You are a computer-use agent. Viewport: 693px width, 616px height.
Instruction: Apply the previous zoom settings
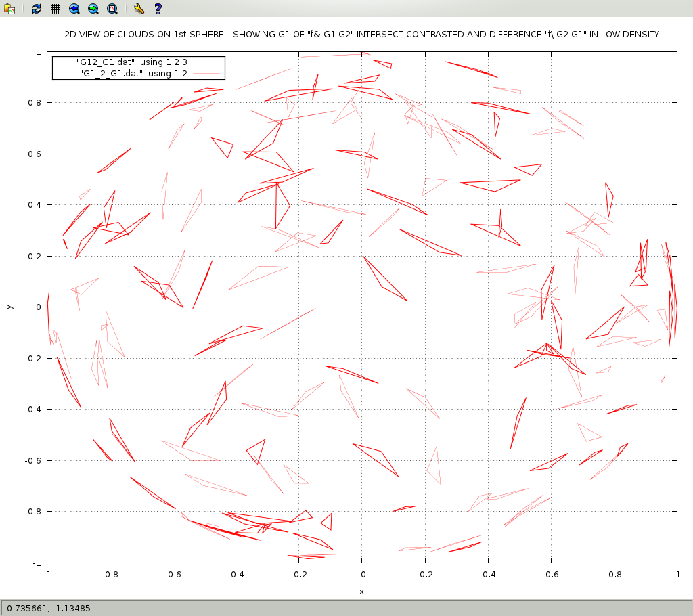pyautogui.click(x=74, y=9)
